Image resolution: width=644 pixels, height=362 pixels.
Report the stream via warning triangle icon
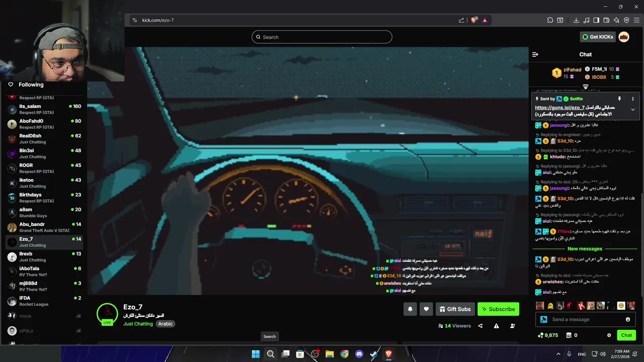497,326
